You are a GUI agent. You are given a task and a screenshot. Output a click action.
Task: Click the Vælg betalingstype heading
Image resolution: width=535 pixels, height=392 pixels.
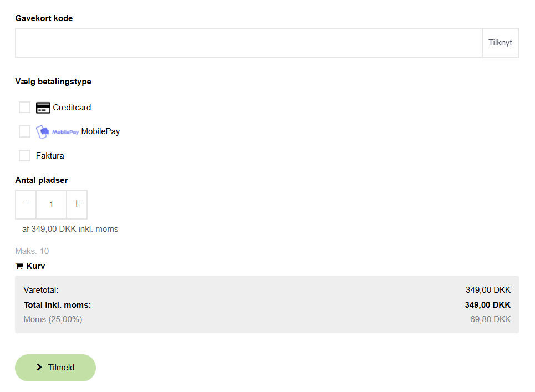tap(53, 81)
